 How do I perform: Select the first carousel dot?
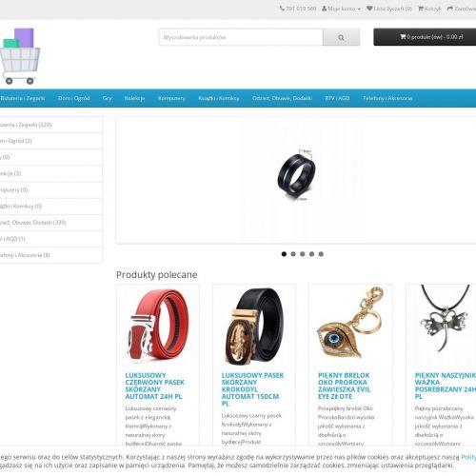(x=284, y=254)
